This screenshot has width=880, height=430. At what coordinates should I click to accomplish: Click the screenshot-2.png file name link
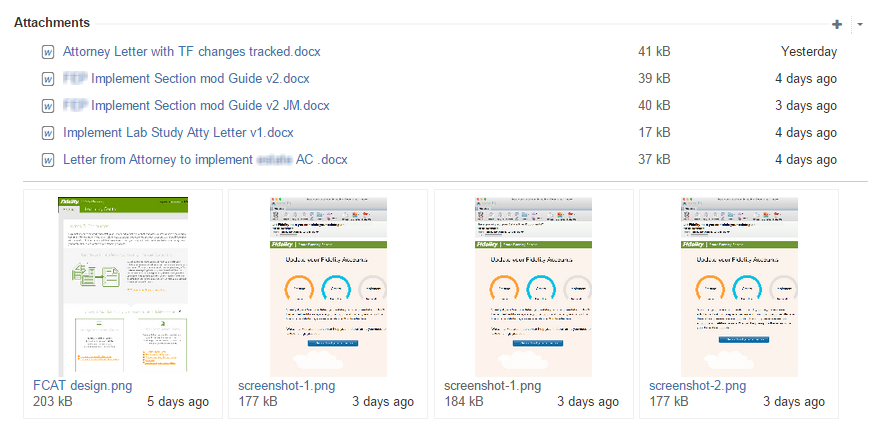coord(696,386)
